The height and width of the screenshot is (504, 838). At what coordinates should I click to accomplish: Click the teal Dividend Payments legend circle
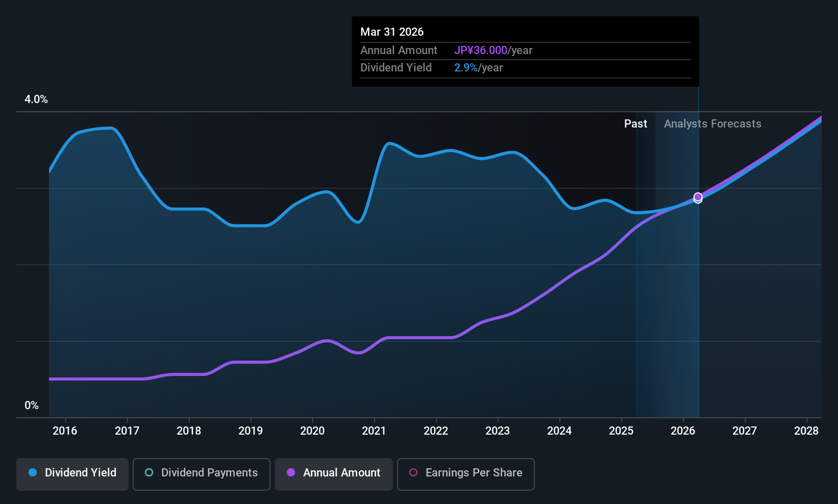(x=149, y=472)
